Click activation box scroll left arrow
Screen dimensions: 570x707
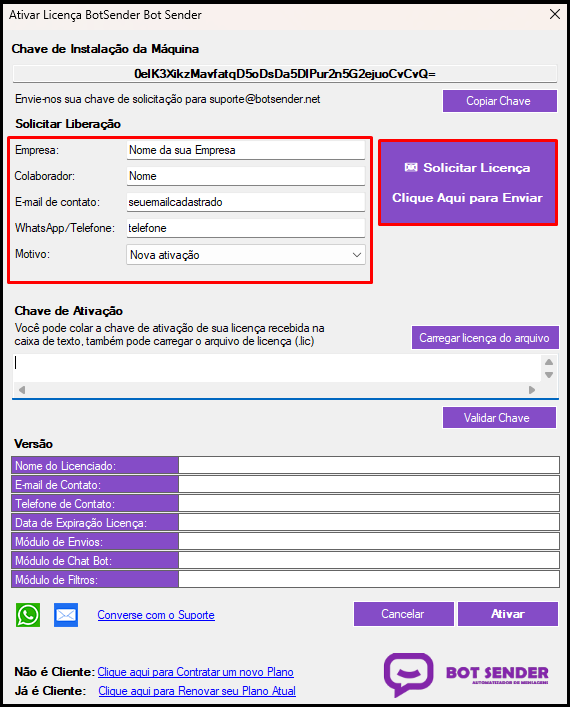click(22, 390)
